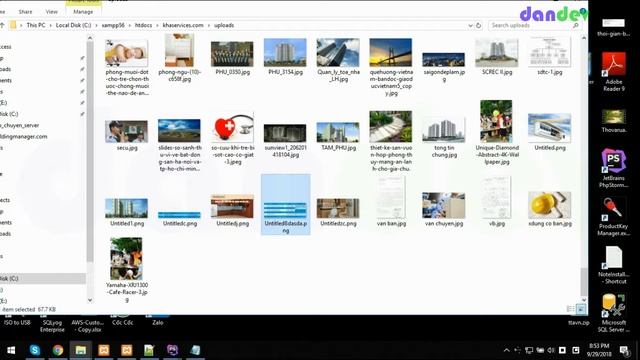The image size is (640, 360).
Task: Open the Adobe Reader 9 desktop icon
Action: [x=613, y=72]
